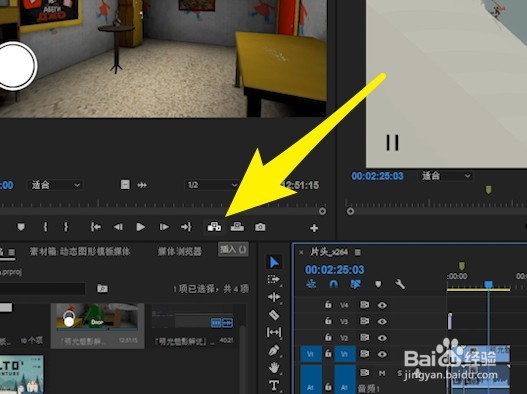Mute audio track A1 with M button
The width and height of the screenshot is (527, 394).
pyautogui.click(x=382, y=373)
